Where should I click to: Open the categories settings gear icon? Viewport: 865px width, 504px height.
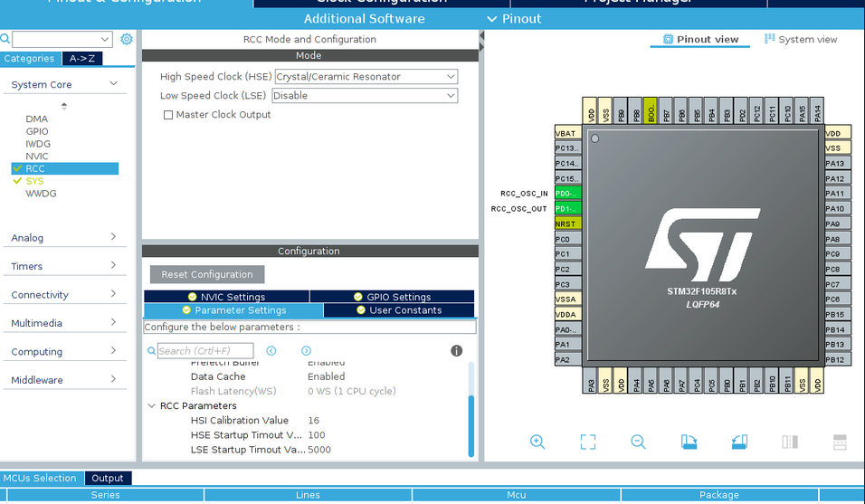point(127,39)
